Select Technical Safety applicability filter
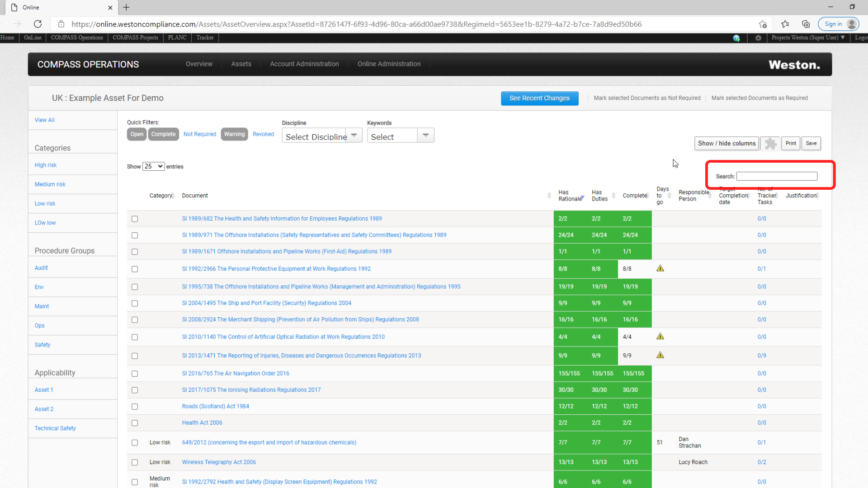The height and width of the screenshot is (488, 868). (55, 428)
